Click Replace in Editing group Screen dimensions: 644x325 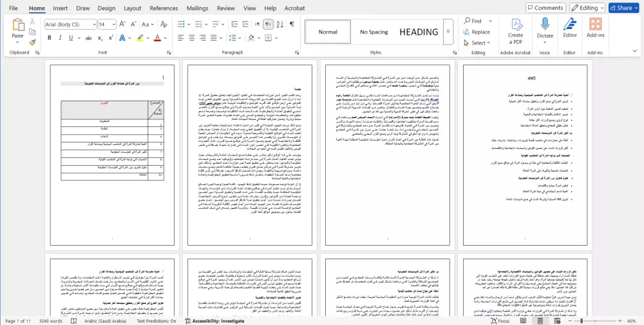tap(477, 32)
